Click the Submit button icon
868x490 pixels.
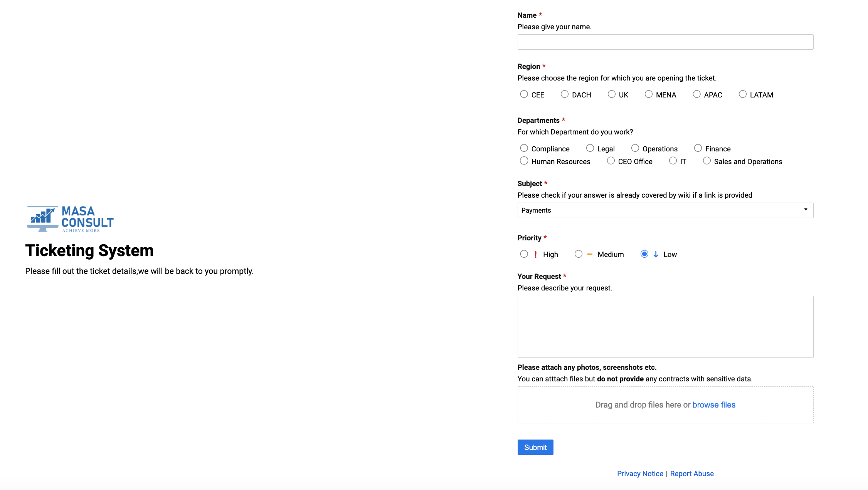(535, 447)
